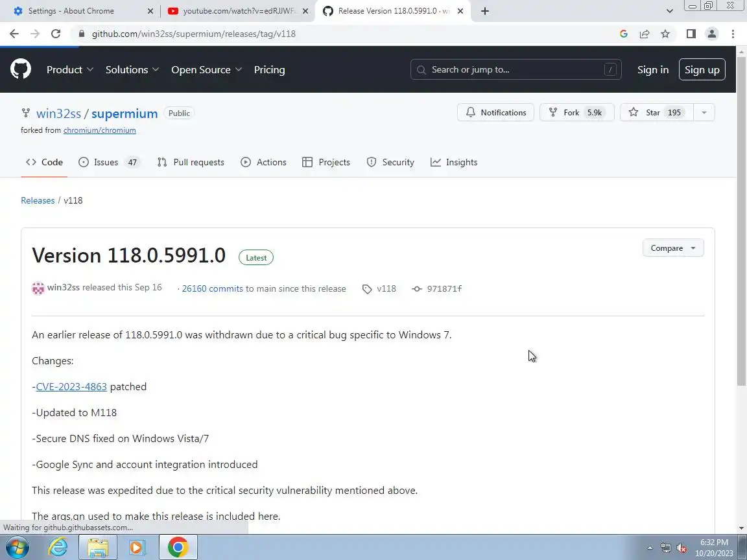This screenshot has height=560, width=747.
Task: Close the Settings - About Chrome tab
Action: 150,11
